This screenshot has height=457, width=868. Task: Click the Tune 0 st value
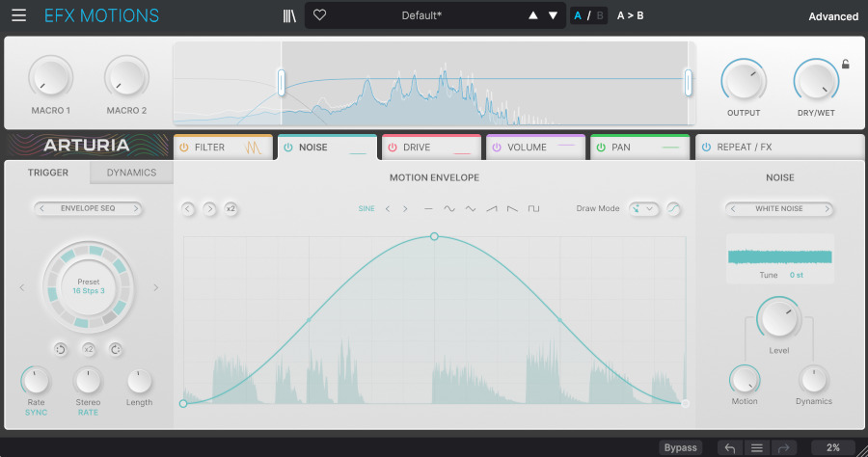click(796, 275)
